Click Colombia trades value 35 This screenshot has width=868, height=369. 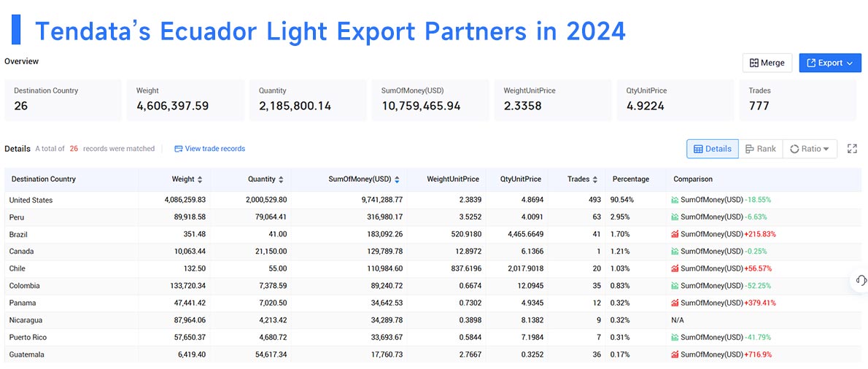[596, 286]
